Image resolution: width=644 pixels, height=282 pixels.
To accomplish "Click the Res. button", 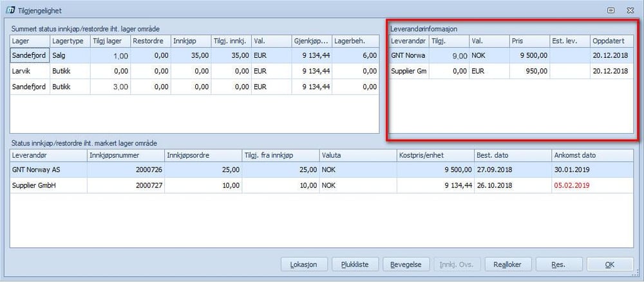I will coord(558,264).
